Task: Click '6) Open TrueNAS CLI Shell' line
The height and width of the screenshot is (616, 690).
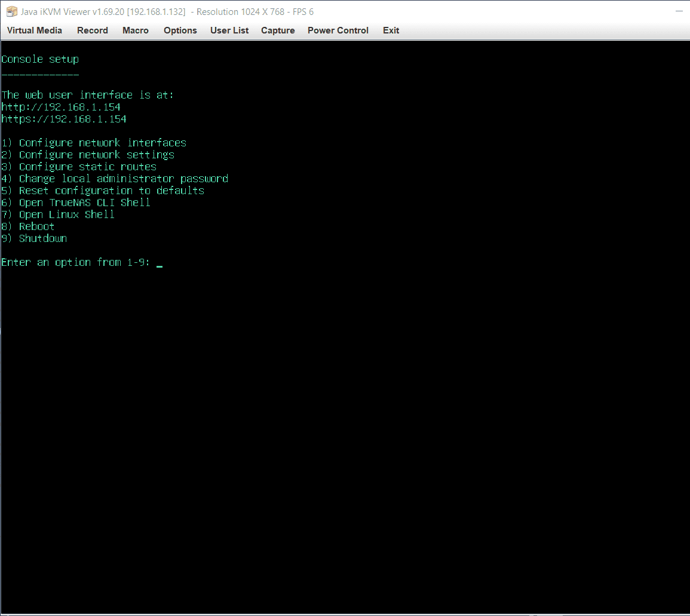Action: click(x=76, y=203)
